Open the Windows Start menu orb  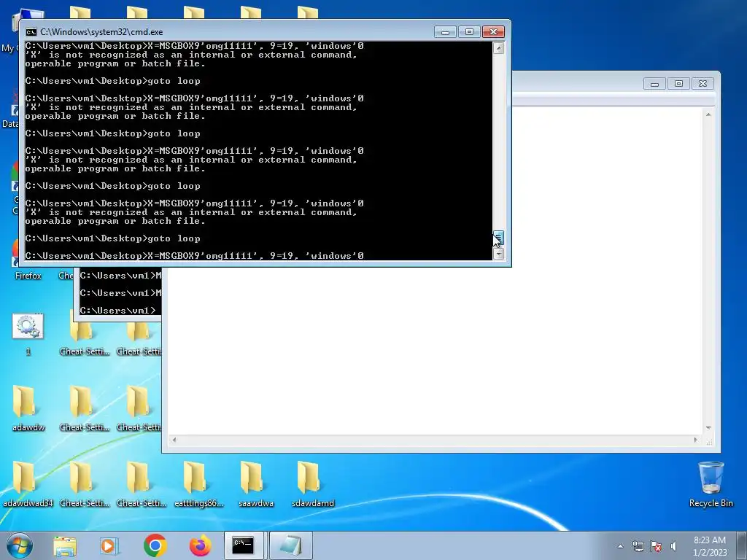click(19, 545)
